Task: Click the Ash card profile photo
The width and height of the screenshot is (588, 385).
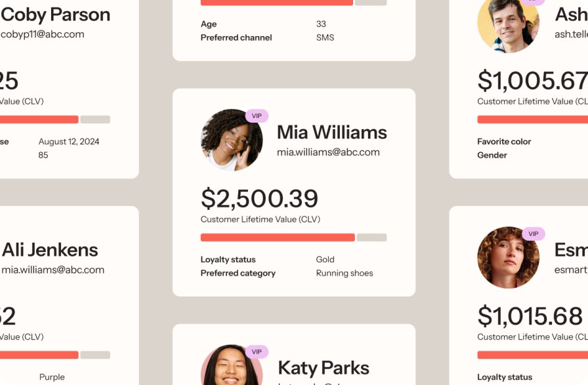Action: coord(508,24)
